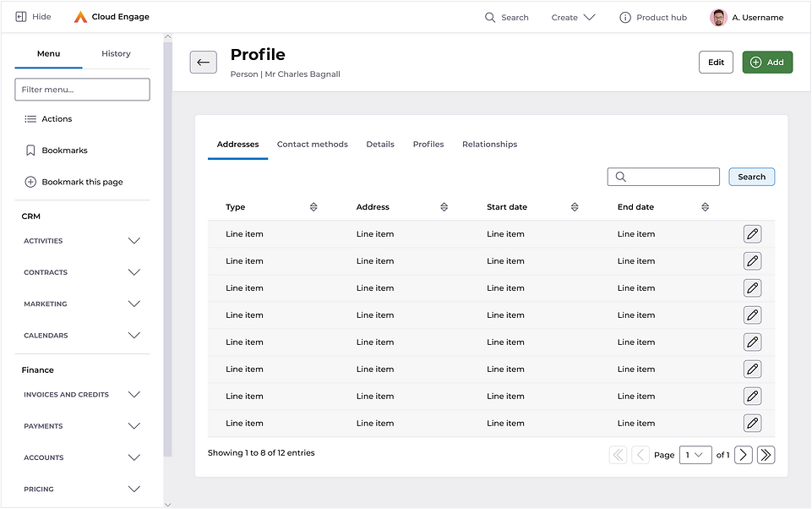Click the table search input field
The width and height of the screenshot is (812, 509).
pyautogui.click(x=663, y=177)
